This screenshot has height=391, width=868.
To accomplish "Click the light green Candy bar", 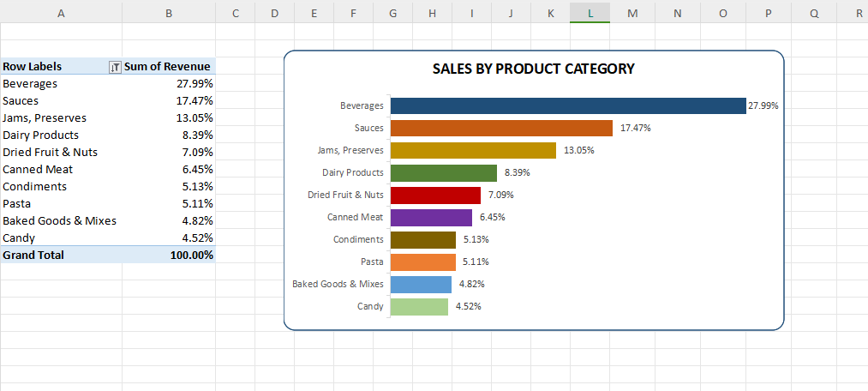I will 419,306.
